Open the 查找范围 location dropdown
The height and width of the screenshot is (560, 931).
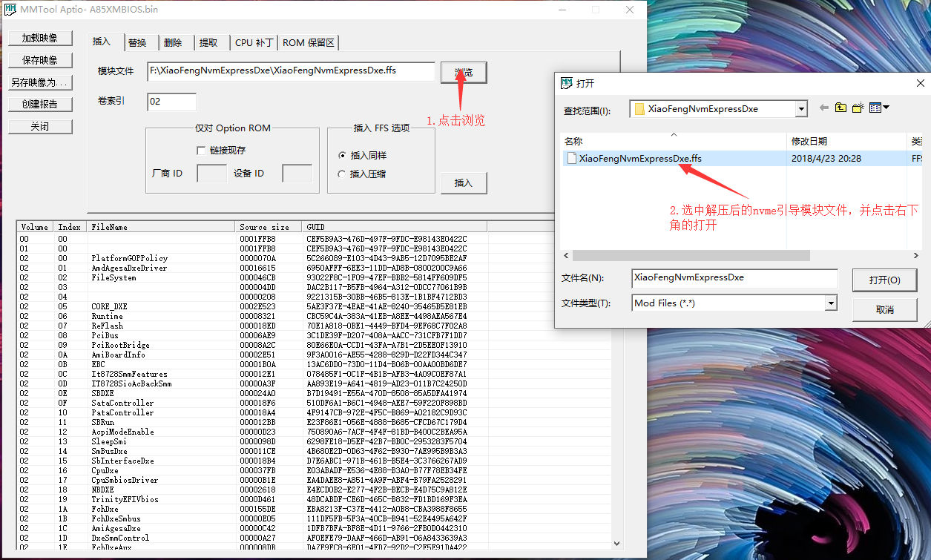(x=800, y=108)
